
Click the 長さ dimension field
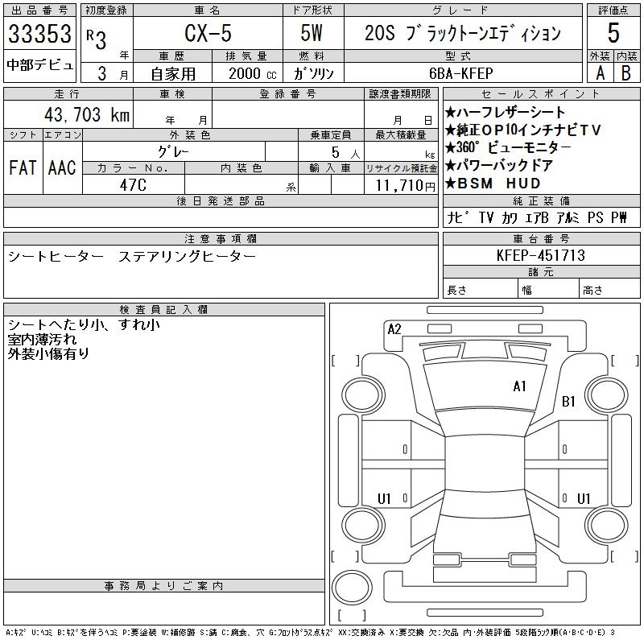(x=480, y=290)
